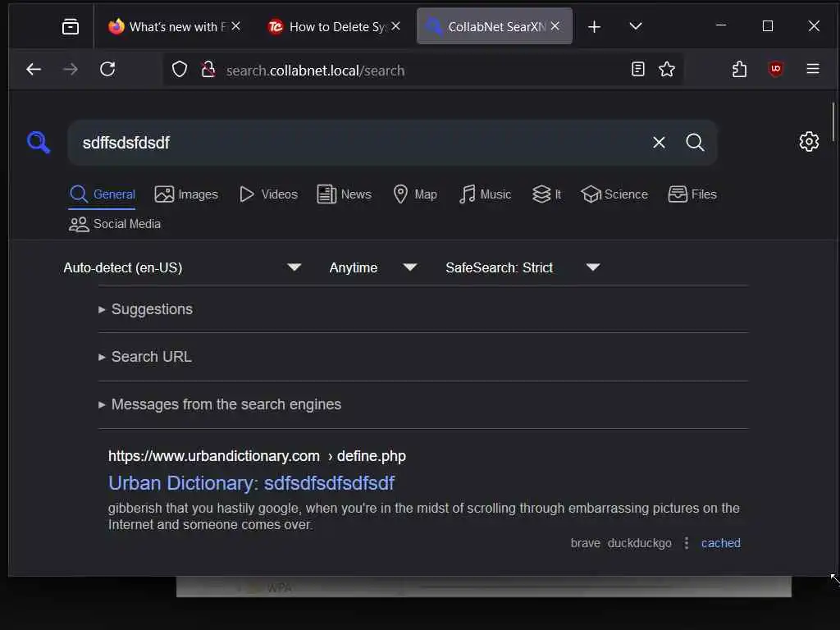Viewport: 840px width, 630px height.
Task: List all tabs dropdown arrow
Action: (636, 26)
